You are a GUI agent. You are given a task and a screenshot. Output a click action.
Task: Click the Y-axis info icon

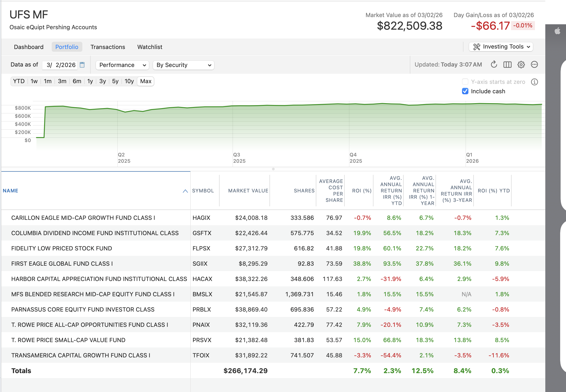coord(534,82)
